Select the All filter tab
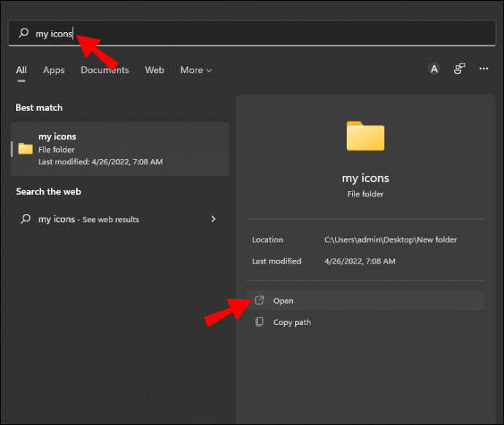This screenshot has height=425, width=504. [21, 70]
